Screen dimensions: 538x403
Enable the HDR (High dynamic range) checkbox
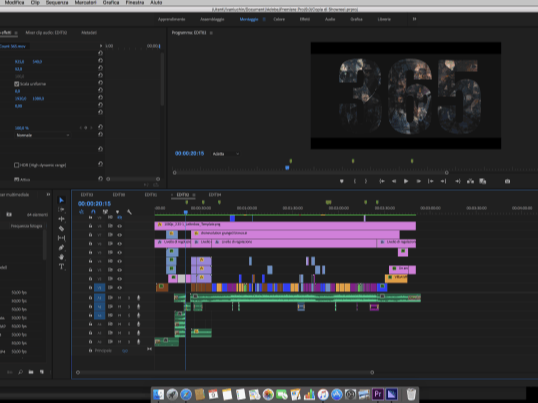16,165
